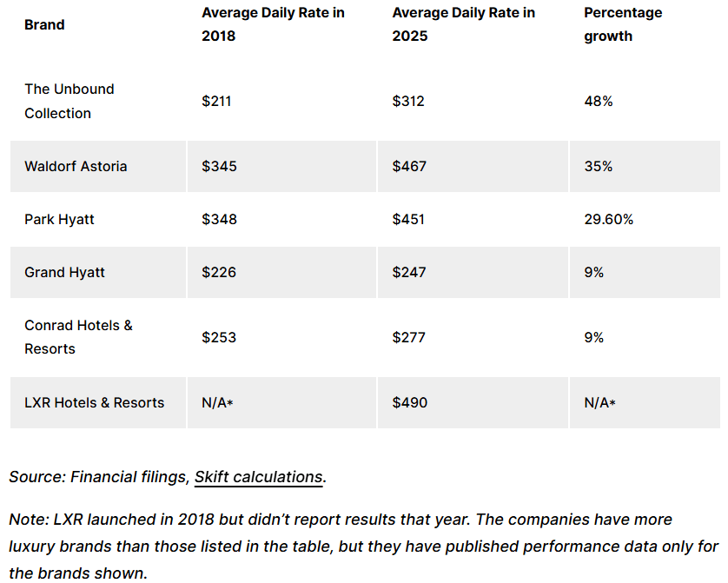This screenshot has width=728, height=583.
Task: Click the $211 rate cell
Action: pyautogui.click(x=216, y=101)
